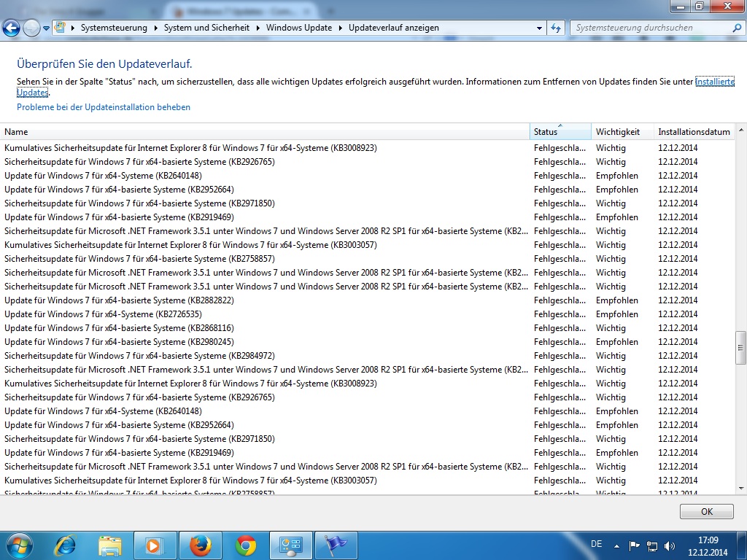Open the address bar history dropdown arrow
This screenshot has width=747, height=560.
[539, 28]
